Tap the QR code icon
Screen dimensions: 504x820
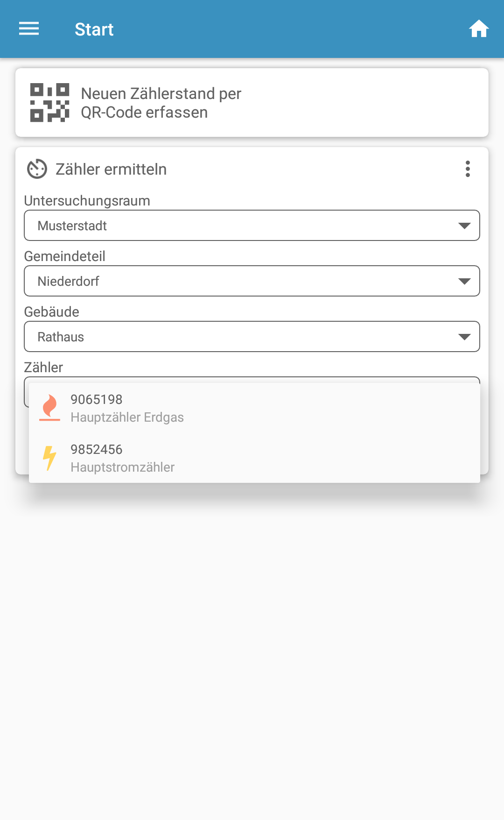click(x=49, y=103)
